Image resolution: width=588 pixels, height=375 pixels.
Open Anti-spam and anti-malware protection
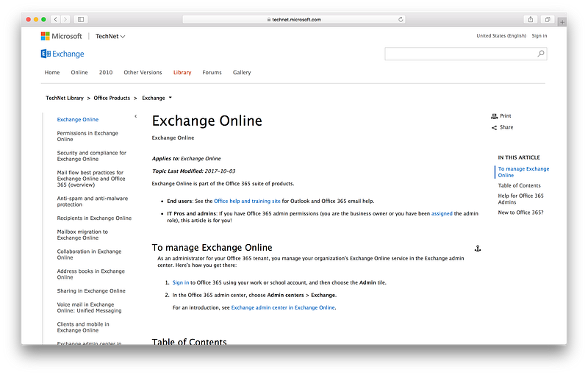coord(93,201)
